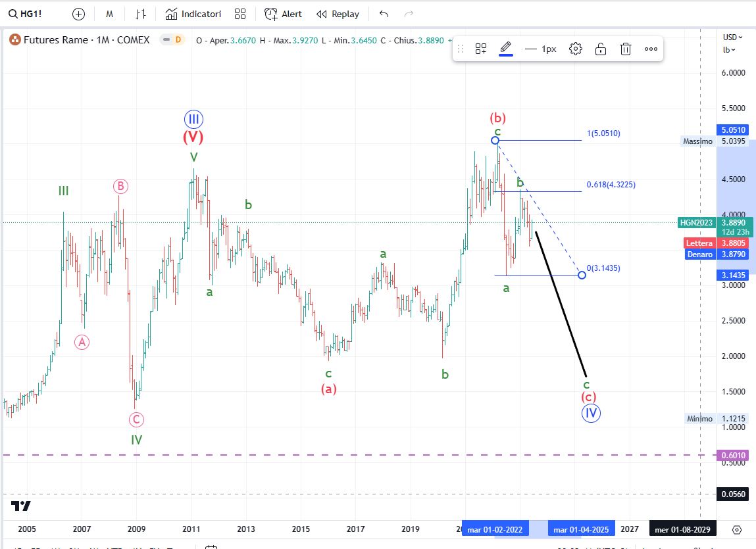756x549 pixels.
Task: Click the 0.618(4.3225) Fibonacci level label
Action: click(611, 184)
